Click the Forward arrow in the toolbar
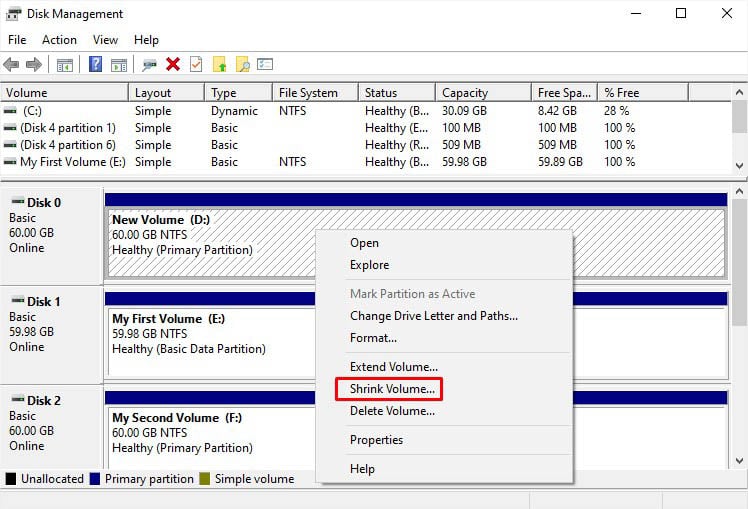The width and height of the screenshot is (748, 509). tap(34, 64)
